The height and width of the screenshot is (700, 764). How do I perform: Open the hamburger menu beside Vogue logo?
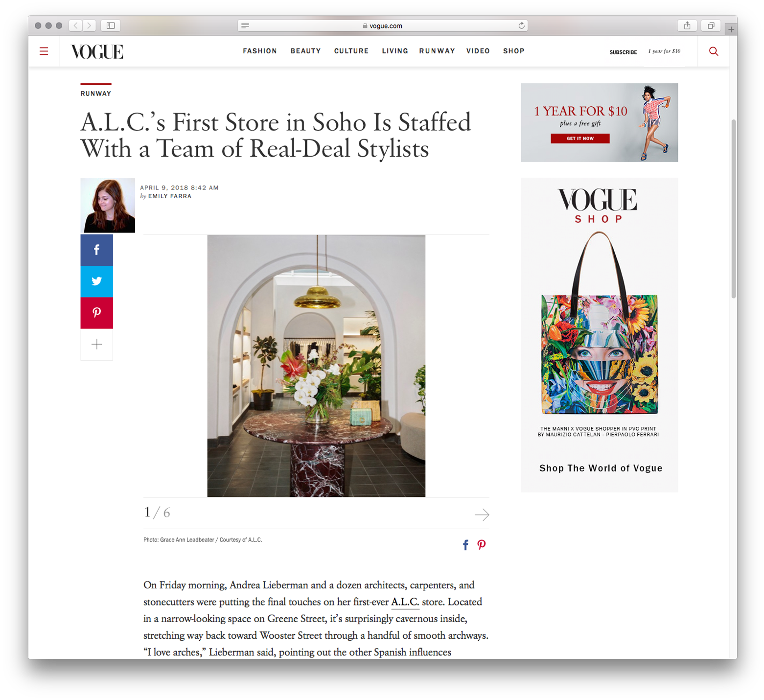44,51
